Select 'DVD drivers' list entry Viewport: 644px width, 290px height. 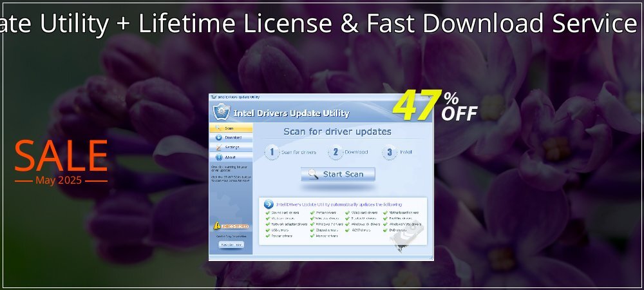click(x=395, y=230)
